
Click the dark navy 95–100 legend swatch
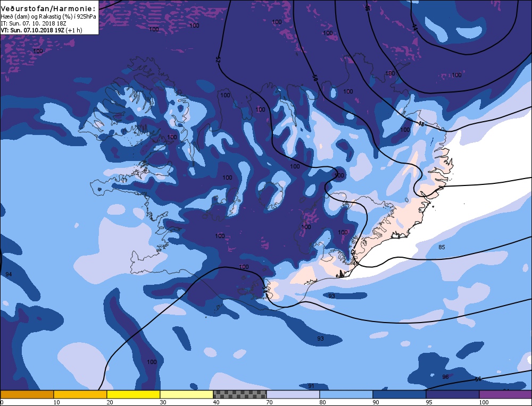[453, 394]
